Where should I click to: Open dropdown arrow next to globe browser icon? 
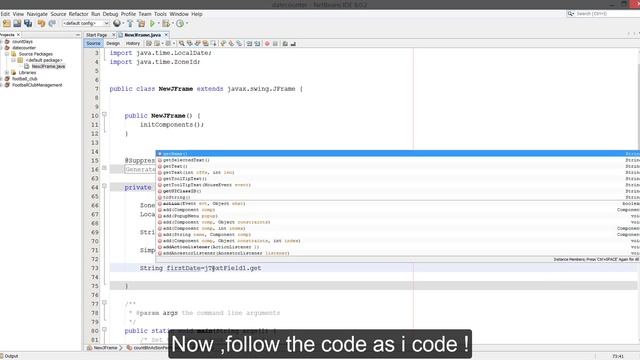[123, 24]
